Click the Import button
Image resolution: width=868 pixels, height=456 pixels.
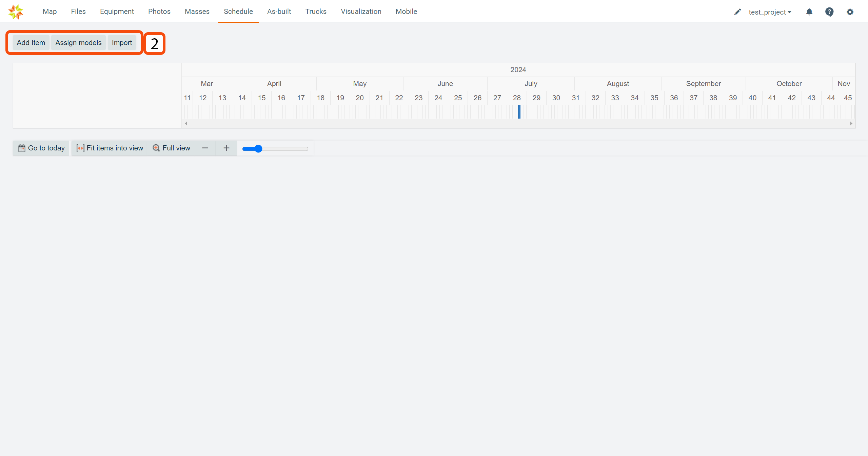(x=122, y=43)
